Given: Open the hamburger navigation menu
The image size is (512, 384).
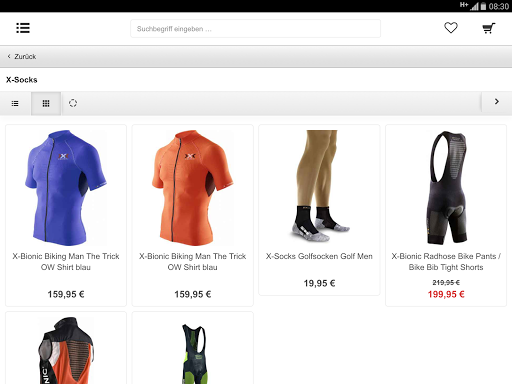Looking at the screenshot, I should click(x=23, y=28).
